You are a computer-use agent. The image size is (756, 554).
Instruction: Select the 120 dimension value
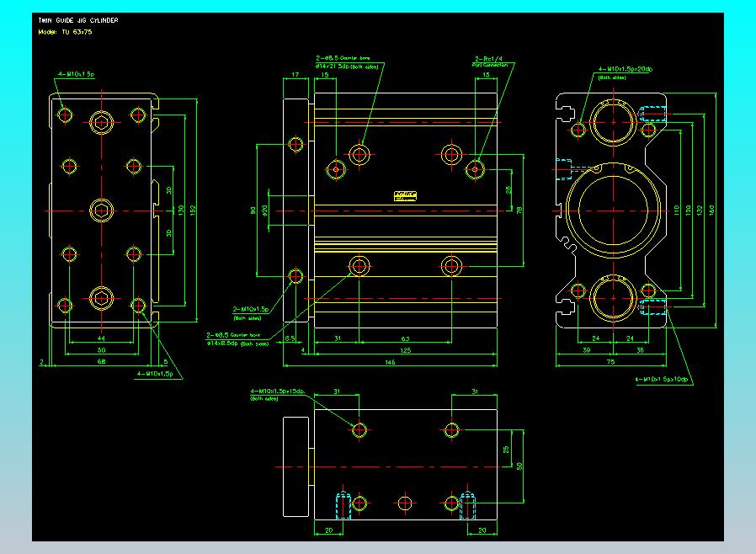[x=688, y=210]
